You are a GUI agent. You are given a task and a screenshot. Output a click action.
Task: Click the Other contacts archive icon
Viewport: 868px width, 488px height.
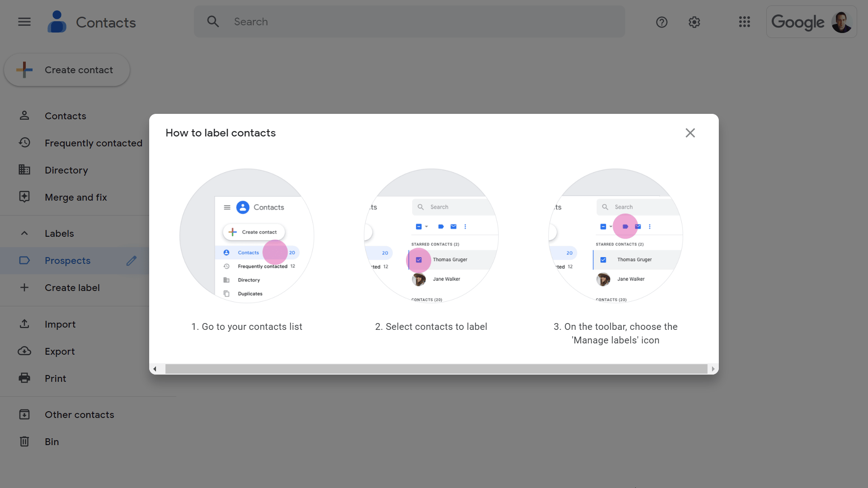click(x=24, y=414)
